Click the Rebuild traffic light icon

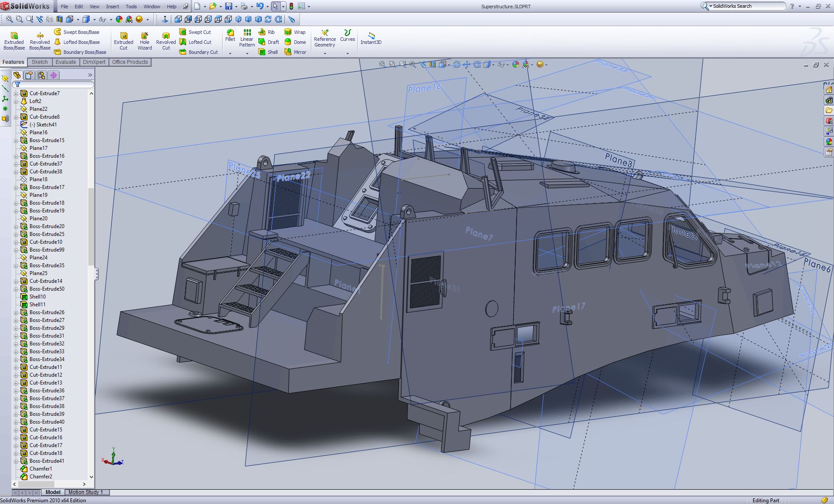tap(291, 6)
